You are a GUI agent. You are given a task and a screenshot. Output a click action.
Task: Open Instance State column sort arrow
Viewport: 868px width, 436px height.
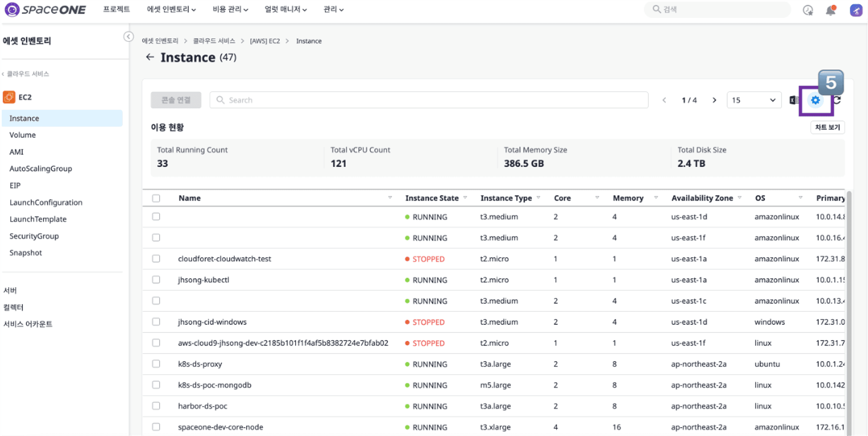pyautogui.click(x=465, y=198)
